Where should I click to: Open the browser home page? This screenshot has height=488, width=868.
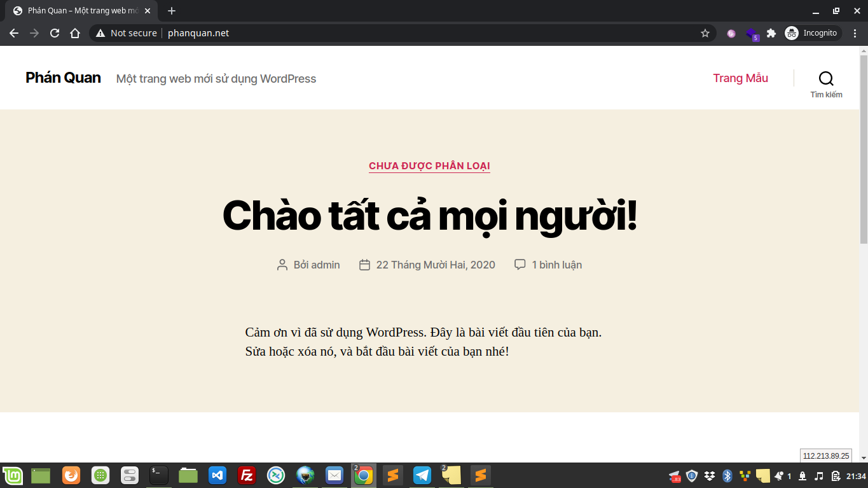point(75,33)
